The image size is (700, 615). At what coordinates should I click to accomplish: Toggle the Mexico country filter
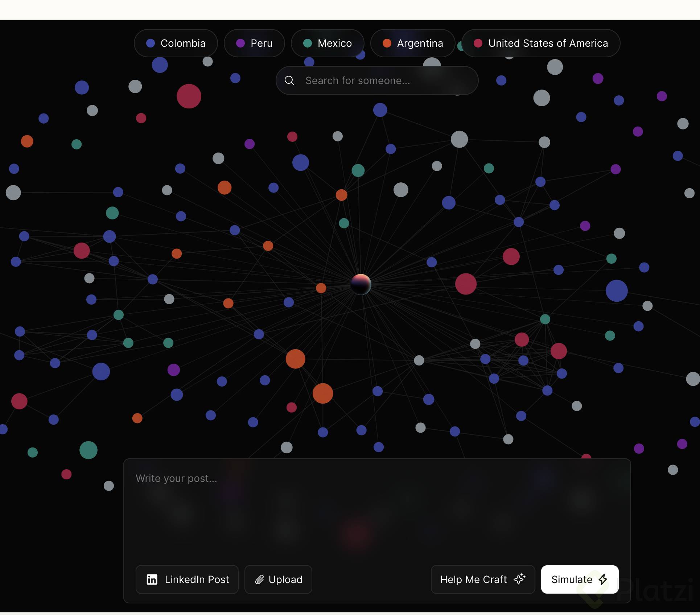(328, 43)
